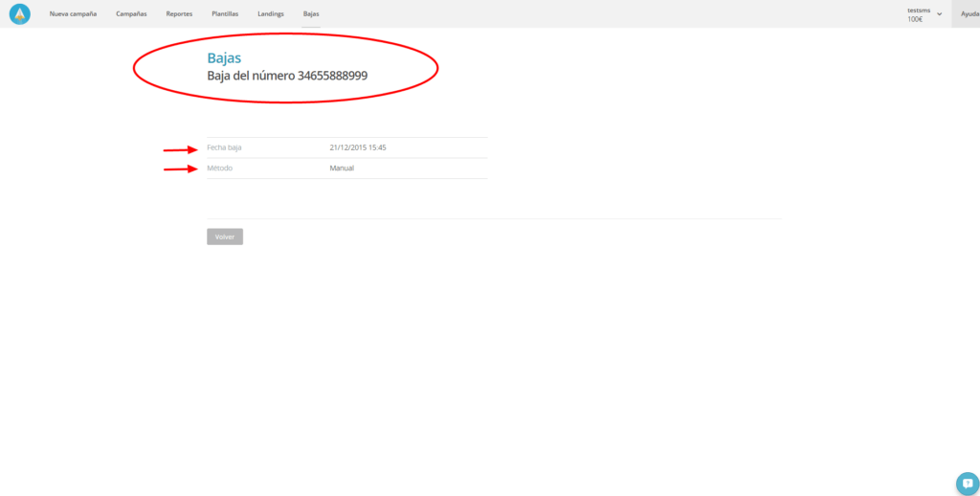This screenshot has width=980, height=496.
Task: Click the 100€ balance amount
Action: pyautogui.click(x=915, y=19)
